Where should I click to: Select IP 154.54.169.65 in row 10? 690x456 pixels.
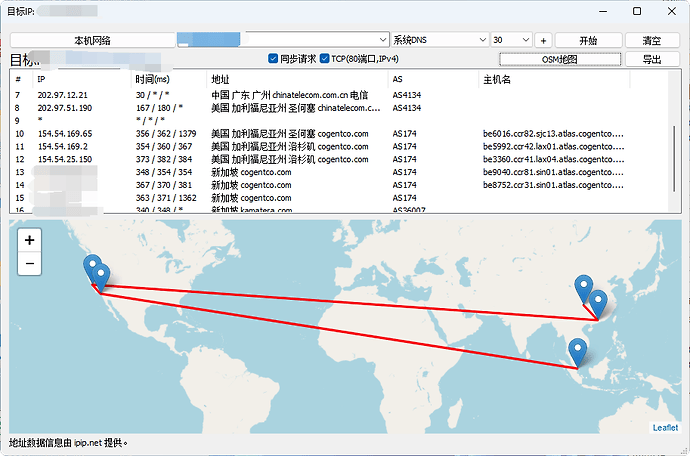pos(65,133)
